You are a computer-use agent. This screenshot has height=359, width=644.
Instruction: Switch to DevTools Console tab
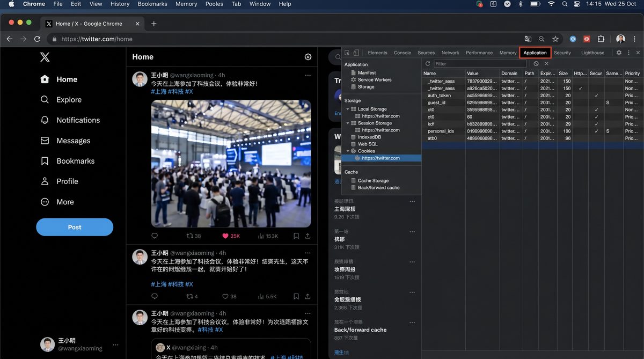(402, 53)
